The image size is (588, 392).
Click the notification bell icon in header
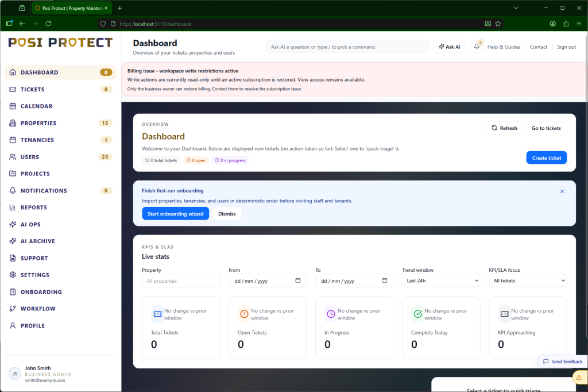pyautogui.click(x=477, y=47)
